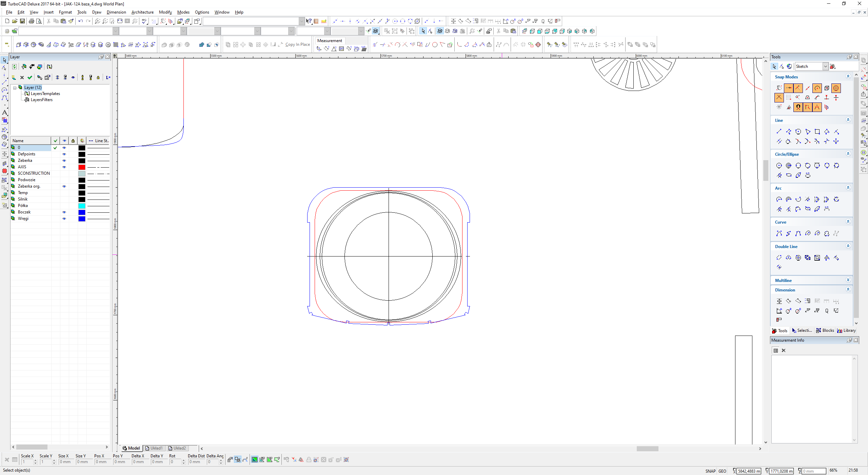The width and height of the screenshot is (868, 475).
Task: Switch to the Uklad1 tab
Action: point(154,448)
